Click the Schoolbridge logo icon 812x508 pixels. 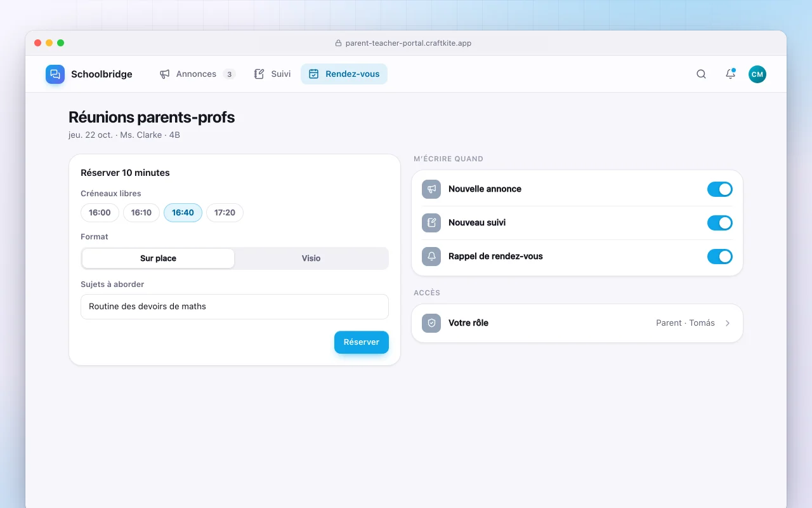click(x=55, y=74)
